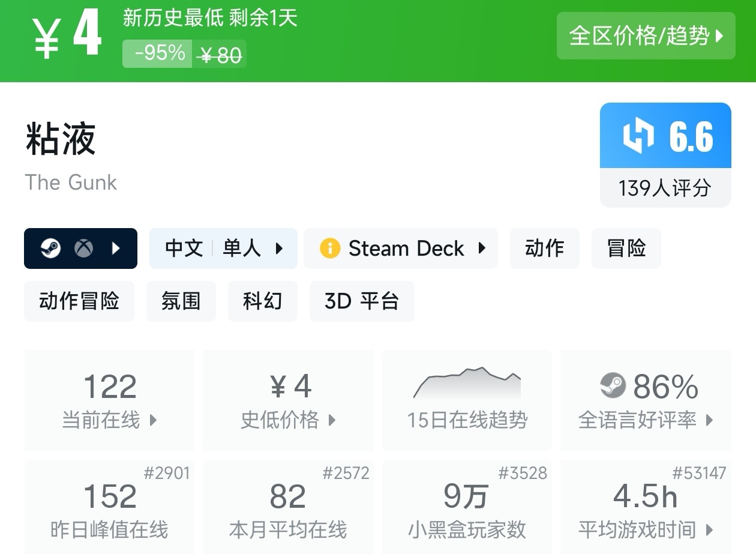This screenshot has width=756, height=554.
Task: Click the yellow Steam Deck info icon
Action: 329,248
